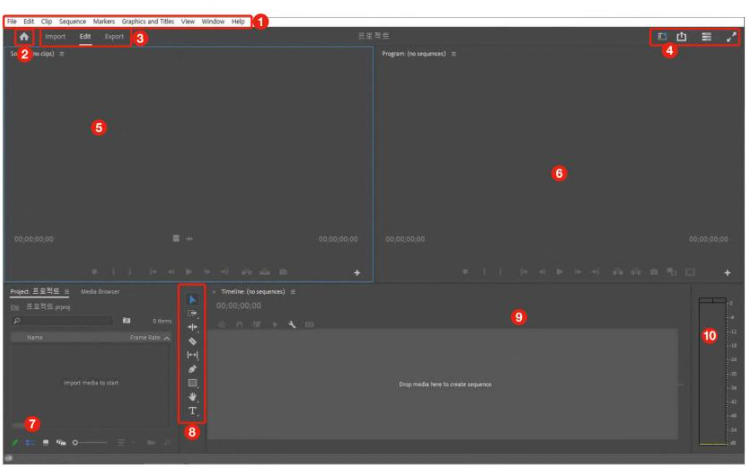Adjust the Project panel thumbnail zoom slider

click(90, 442)
